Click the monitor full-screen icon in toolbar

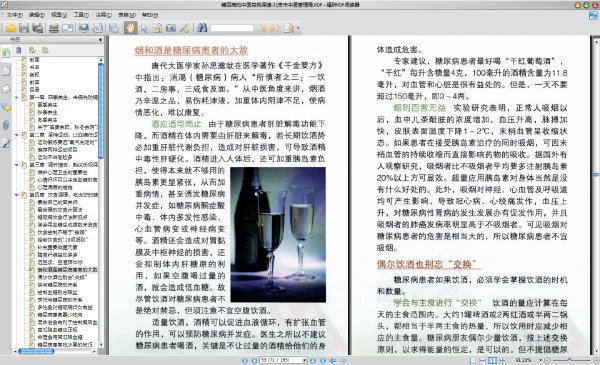point(84,28)
